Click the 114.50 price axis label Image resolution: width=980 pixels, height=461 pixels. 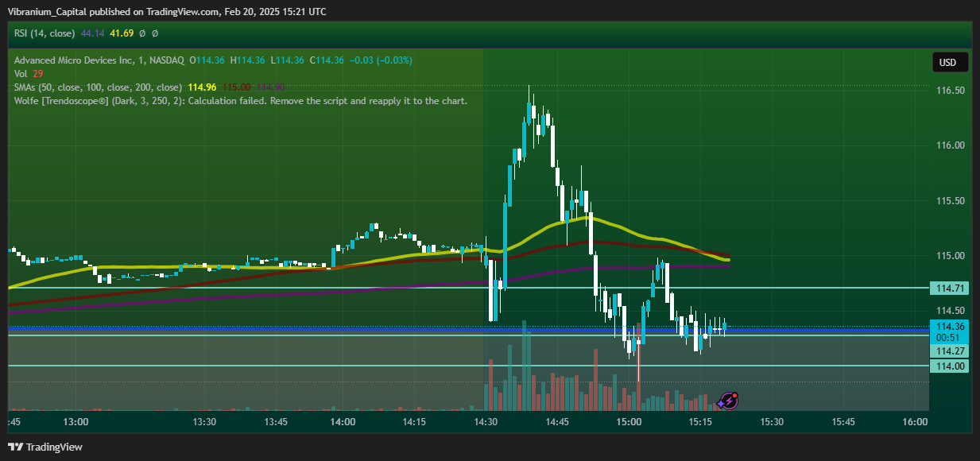951,311
